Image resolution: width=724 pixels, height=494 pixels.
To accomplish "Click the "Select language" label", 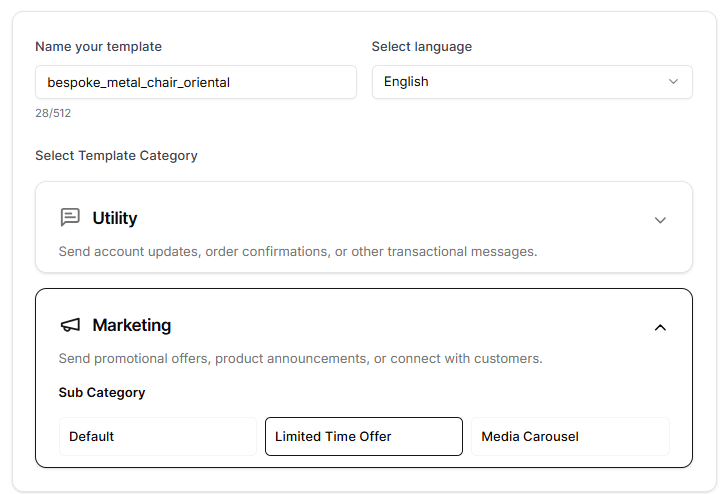I will [x=421, y=46].
